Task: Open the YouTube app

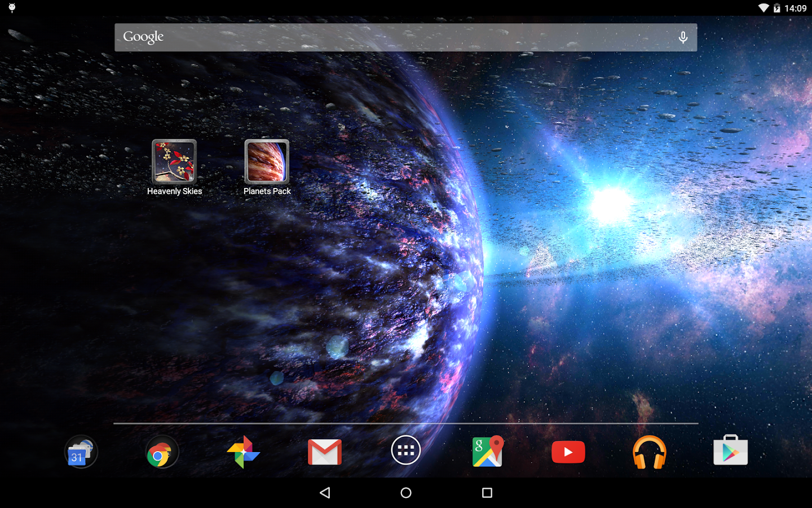Action: [x=568, y=452]
